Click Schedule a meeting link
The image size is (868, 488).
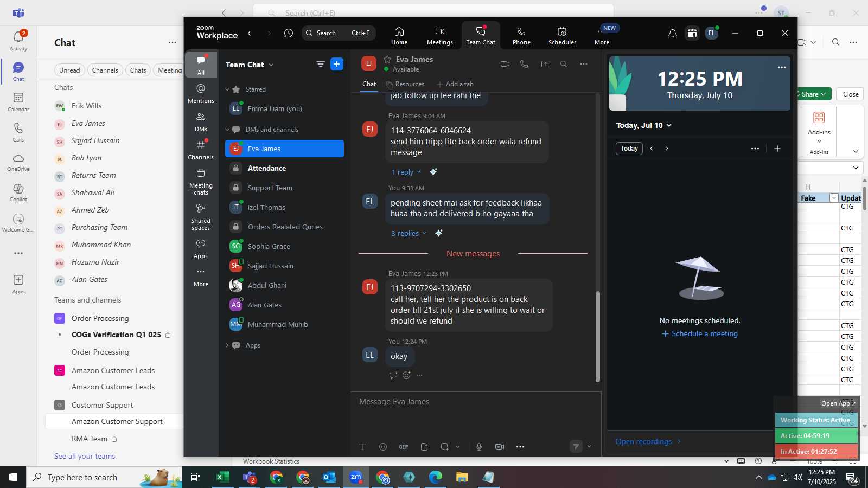pos(700,334)
